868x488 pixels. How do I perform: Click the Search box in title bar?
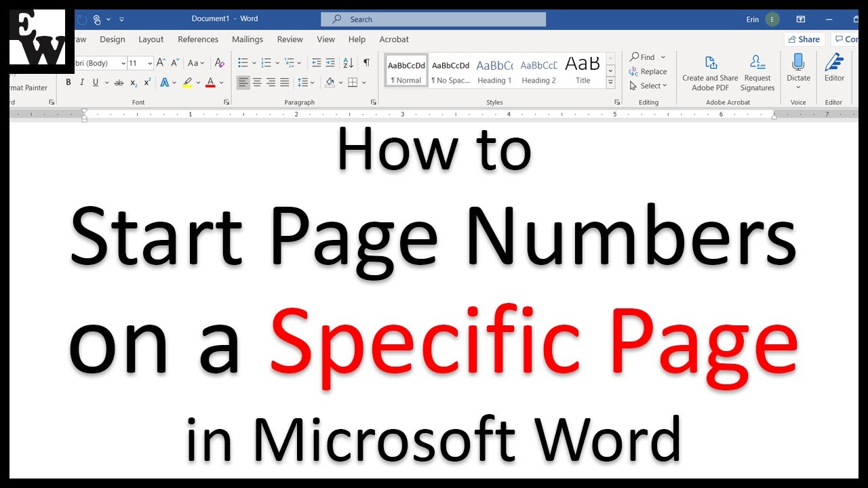[433, 20]
